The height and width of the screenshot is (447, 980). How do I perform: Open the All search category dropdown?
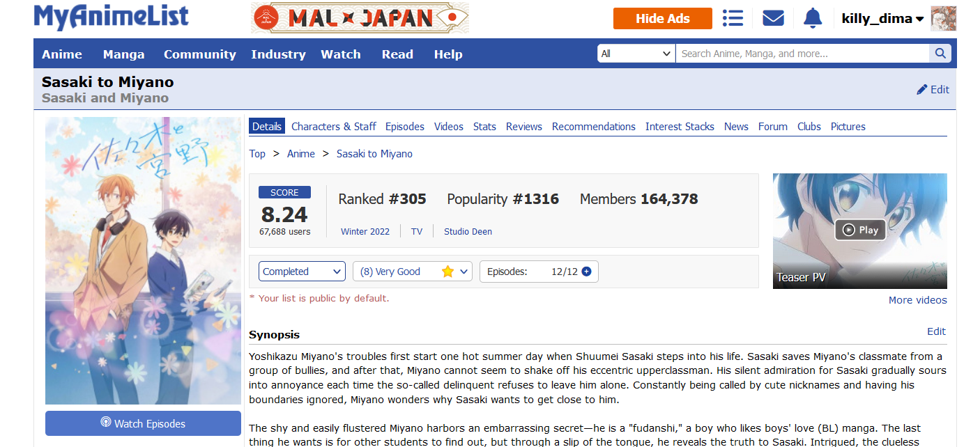[636, 54]
